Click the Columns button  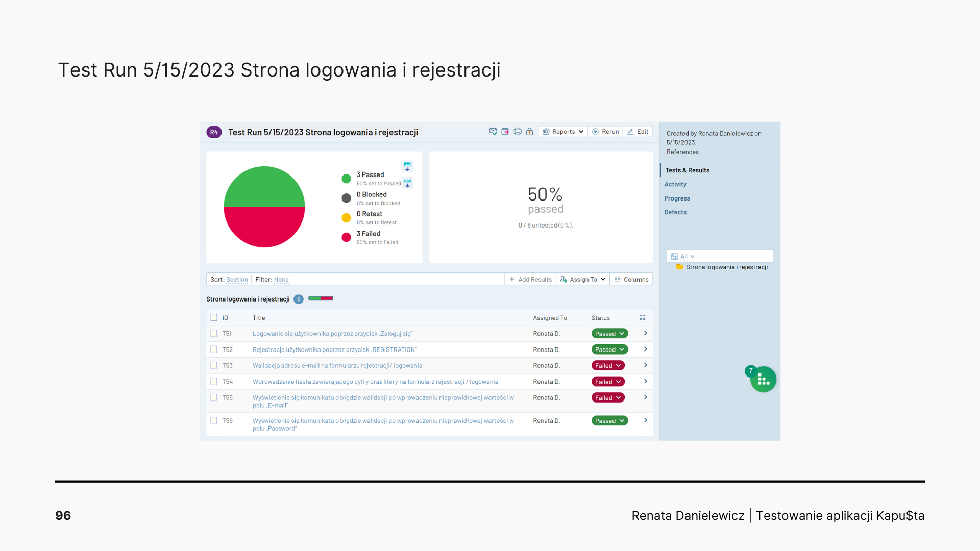coord(631,279)
